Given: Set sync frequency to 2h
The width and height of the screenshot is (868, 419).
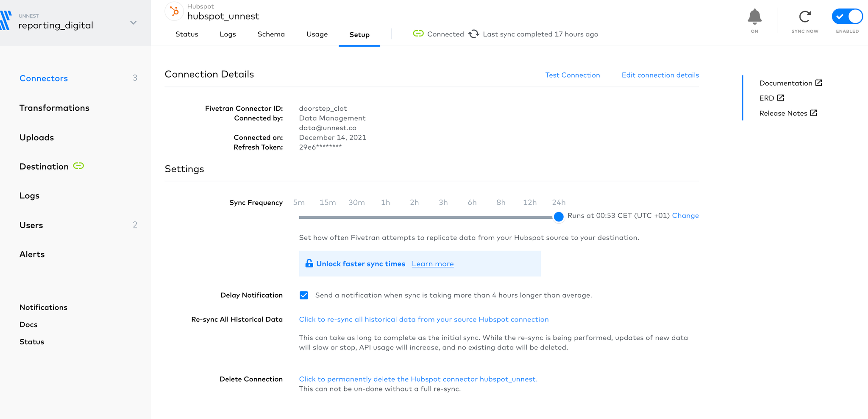Looking at the screenshot, I should [414, 203].
